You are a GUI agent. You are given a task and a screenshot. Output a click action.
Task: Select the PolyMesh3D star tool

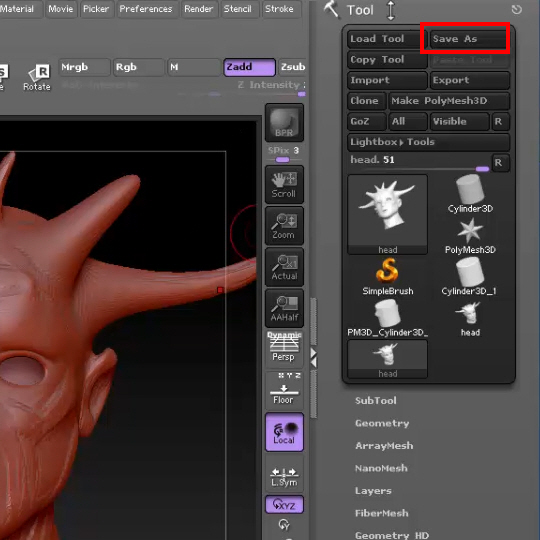pyautogui.click(x=470, y=236)
